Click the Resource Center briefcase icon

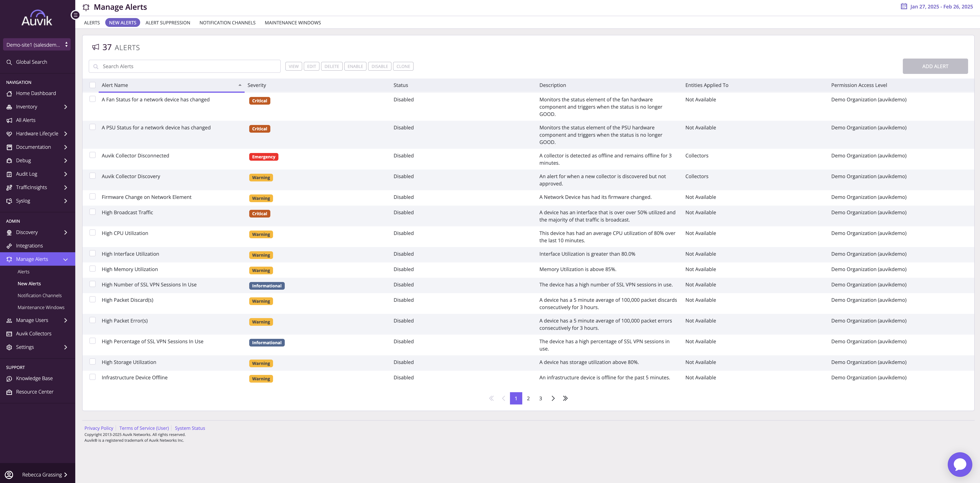click(x=9, y=392)
